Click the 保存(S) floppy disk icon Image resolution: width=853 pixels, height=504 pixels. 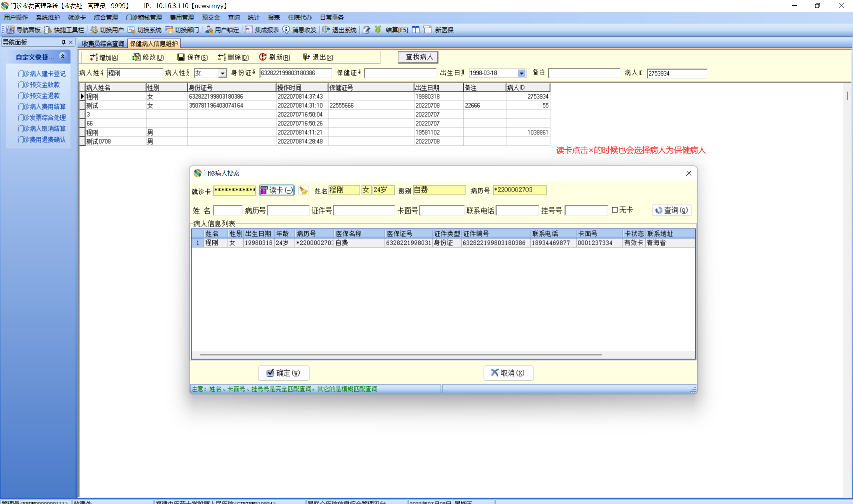[x=181, y=57]
